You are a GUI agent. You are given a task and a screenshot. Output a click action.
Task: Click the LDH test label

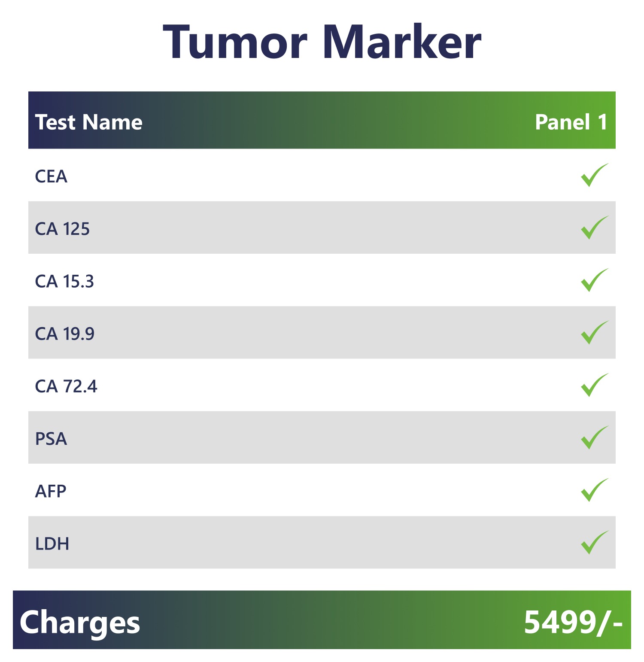pyautogui.click(x=52, y=544)
